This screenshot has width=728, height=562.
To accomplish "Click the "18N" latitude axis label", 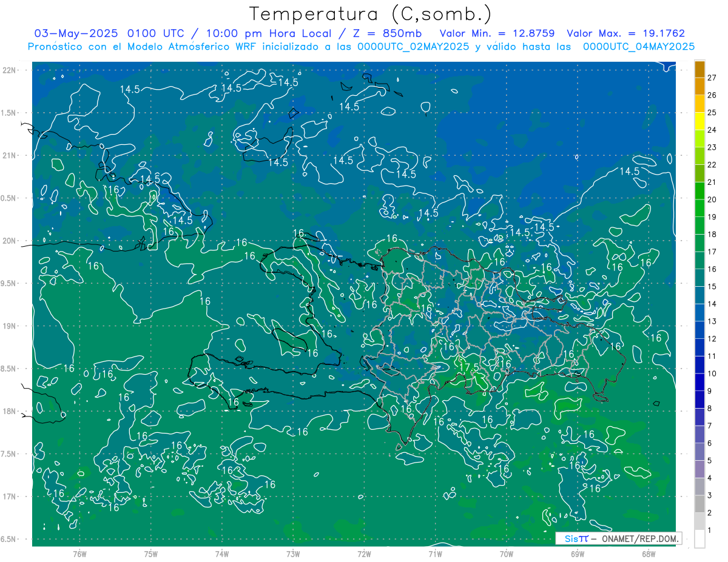I will tap(10, 411).
